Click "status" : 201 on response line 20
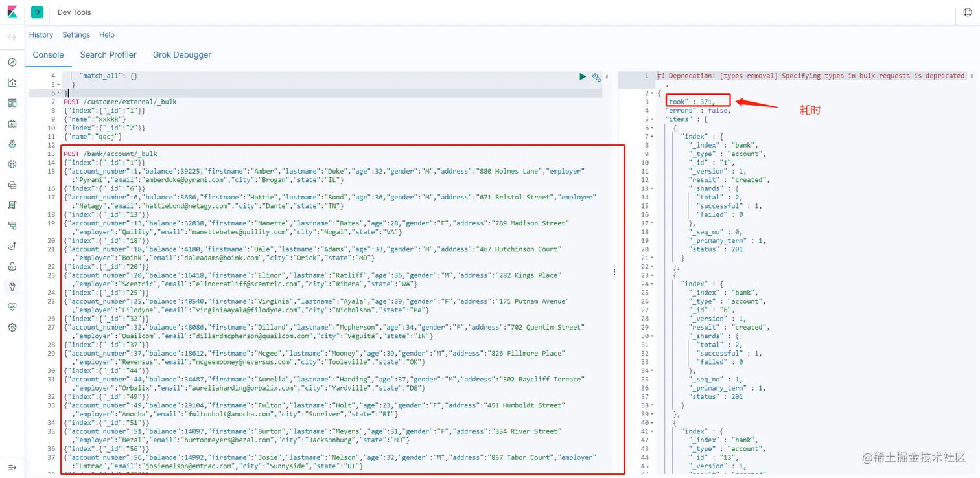This screenshot has width=980, height=478. (x=716, y=249)
